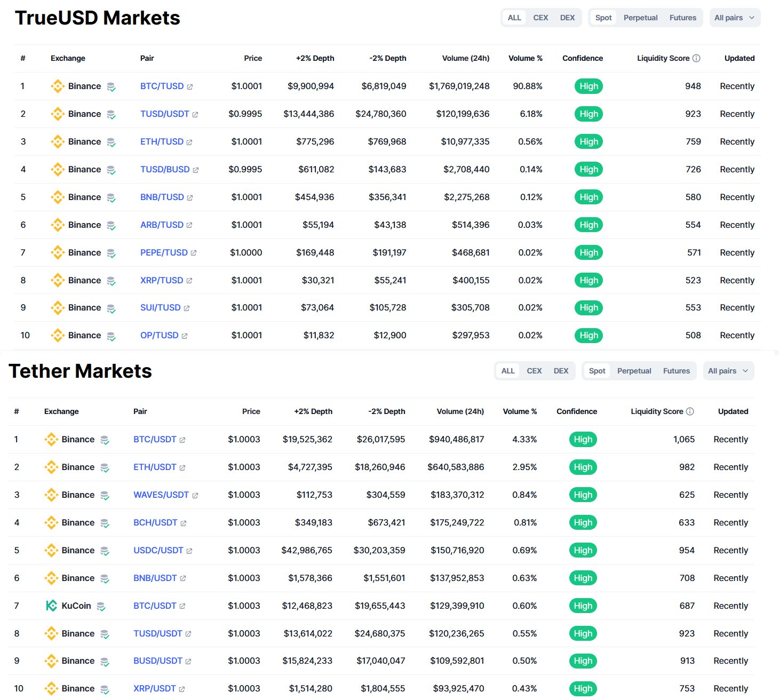Switch to Perpetual in TrueUSD Markets
The image size is (779, 700).
(640, 18)
